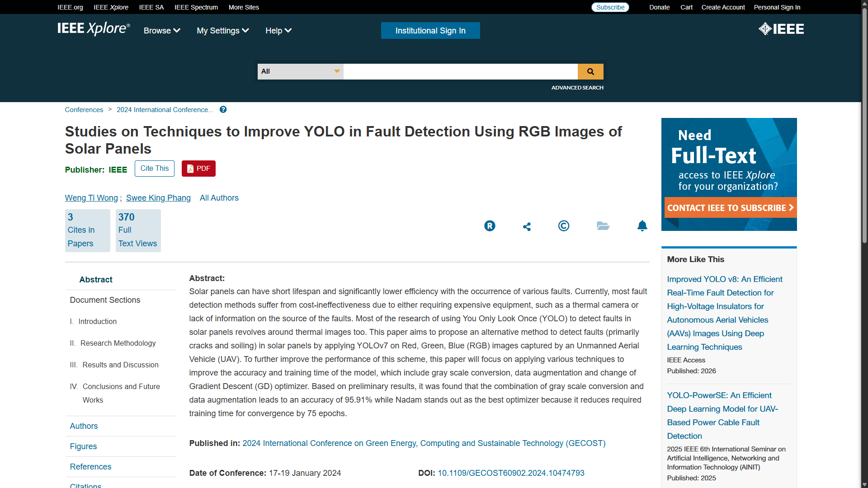This screenshot has height=488, width=868.
Task: Open the 3 Cites in Papers box
Action: 88,230
